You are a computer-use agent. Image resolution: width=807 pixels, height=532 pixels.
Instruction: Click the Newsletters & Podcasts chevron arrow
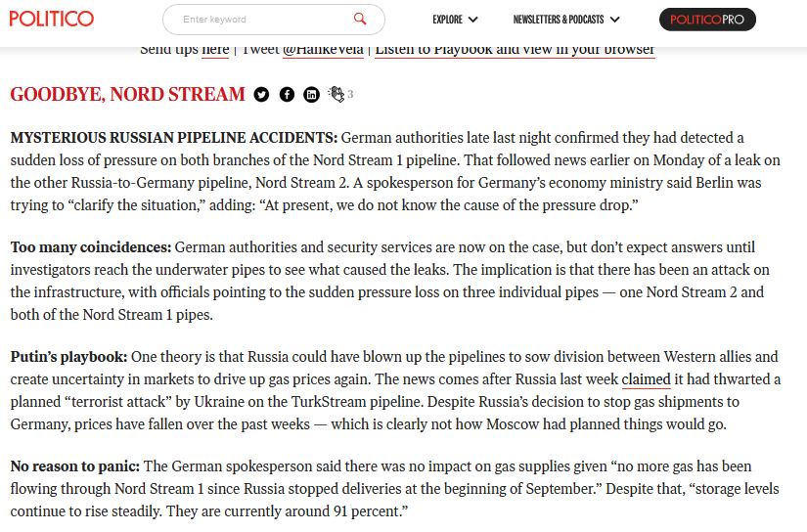click(x=614, y=20)
